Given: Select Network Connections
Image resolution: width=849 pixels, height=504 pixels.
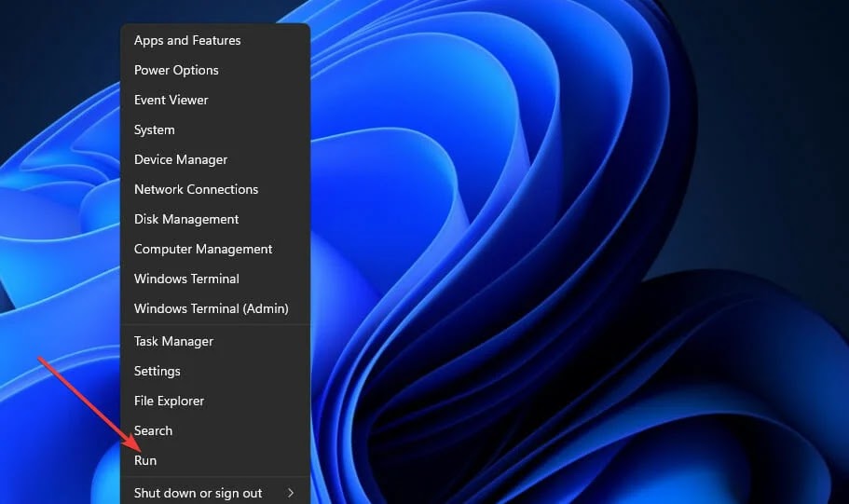Looking at the screenshot, I should 215,189.
